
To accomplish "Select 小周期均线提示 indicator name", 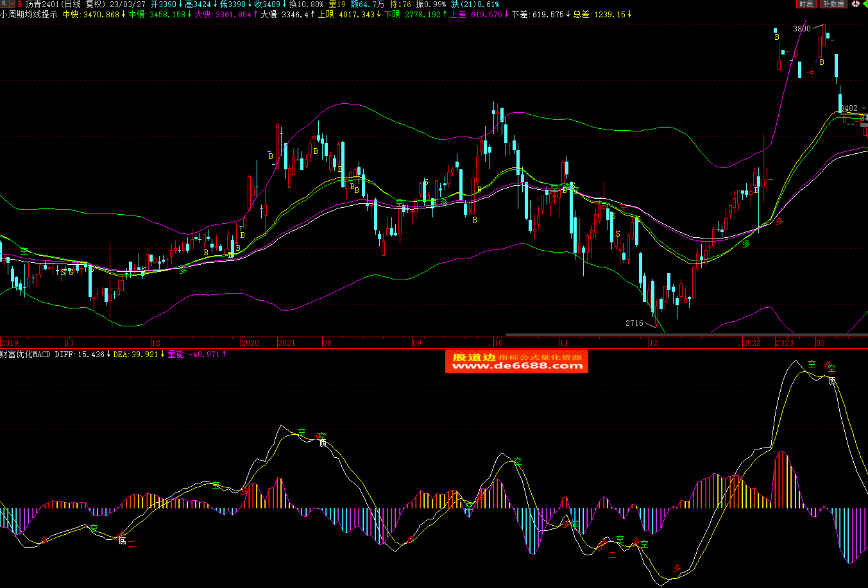I will 29,14.
